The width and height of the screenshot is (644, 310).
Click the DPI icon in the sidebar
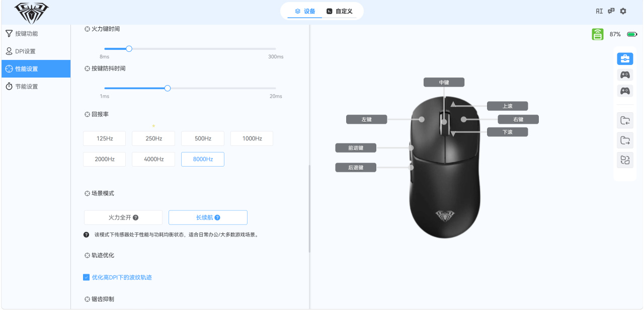[9, 51]
